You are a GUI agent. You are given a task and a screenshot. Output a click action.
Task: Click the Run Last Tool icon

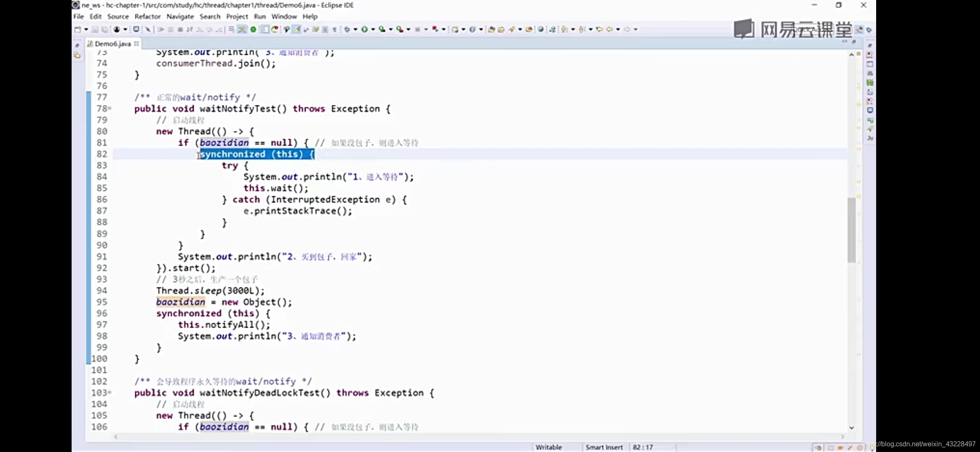(x=400, y=29)
